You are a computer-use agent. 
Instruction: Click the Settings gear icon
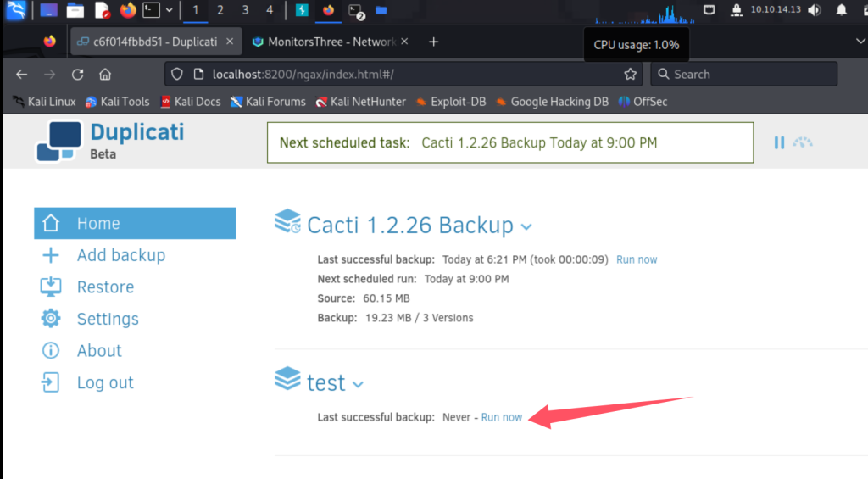[50, 319]
